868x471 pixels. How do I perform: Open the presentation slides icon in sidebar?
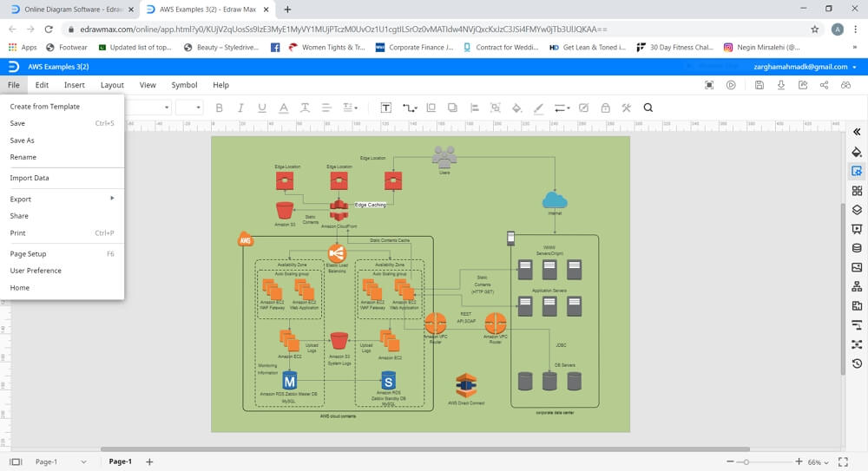857,229
